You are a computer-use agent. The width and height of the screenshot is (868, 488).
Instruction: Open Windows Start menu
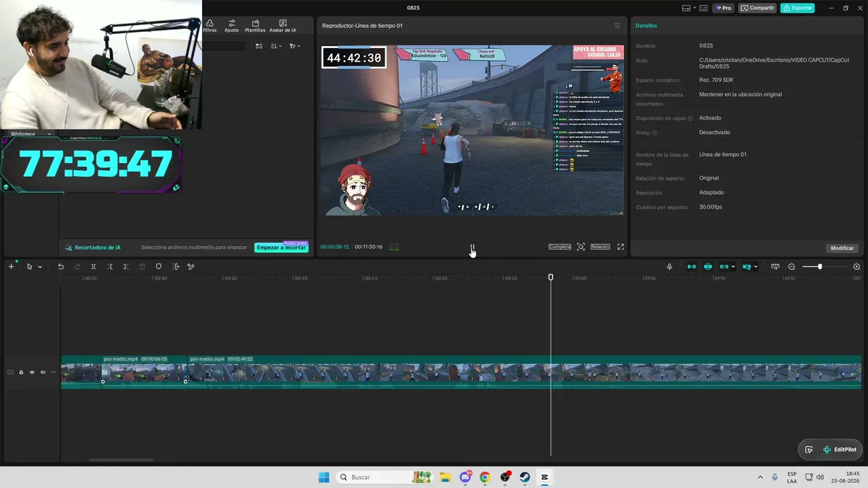324,477
